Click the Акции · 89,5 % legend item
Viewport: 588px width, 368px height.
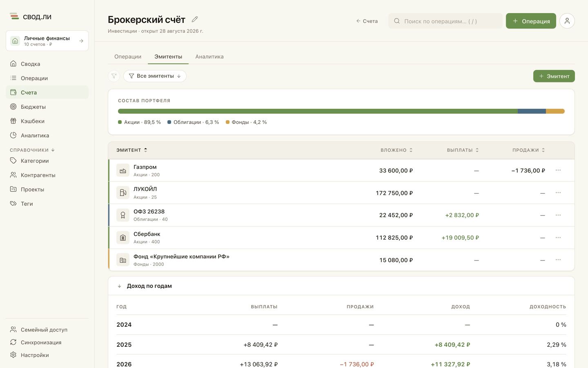(140, 122)
